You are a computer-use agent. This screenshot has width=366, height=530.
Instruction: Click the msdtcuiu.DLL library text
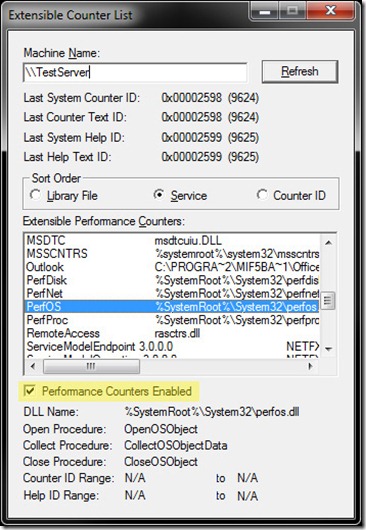click(x=188, y=240)
